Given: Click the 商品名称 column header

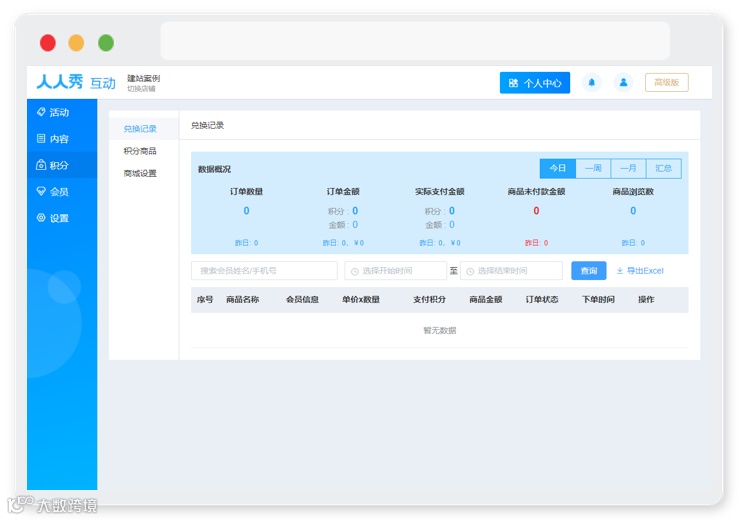Looking at the screenshot, I should (242, 299).
